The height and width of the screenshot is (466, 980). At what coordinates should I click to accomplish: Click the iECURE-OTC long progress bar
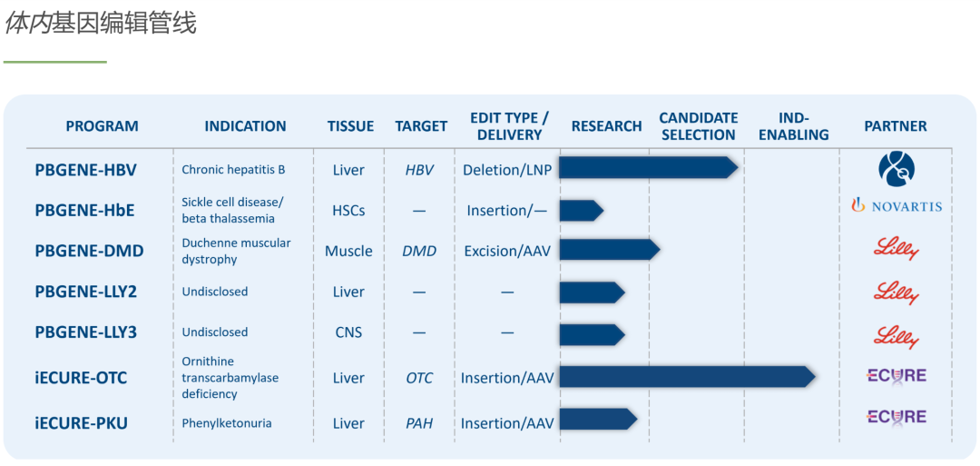pos(688,377)
